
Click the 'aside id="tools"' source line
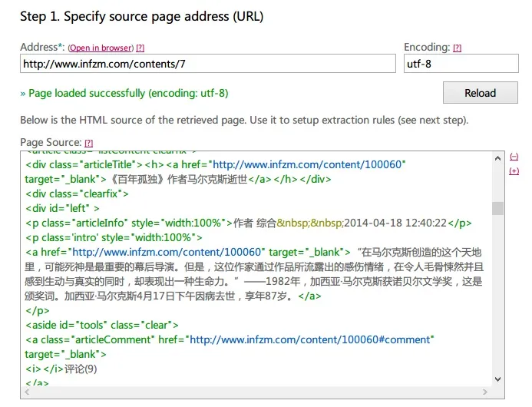101,325
